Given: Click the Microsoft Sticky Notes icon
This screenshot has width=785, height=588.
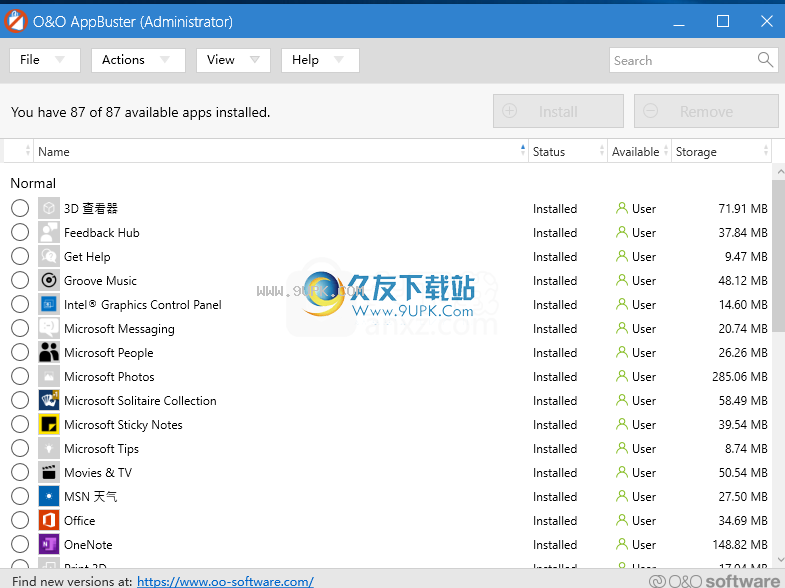Looking at the screenshot, I should click(x=49, y=424).
